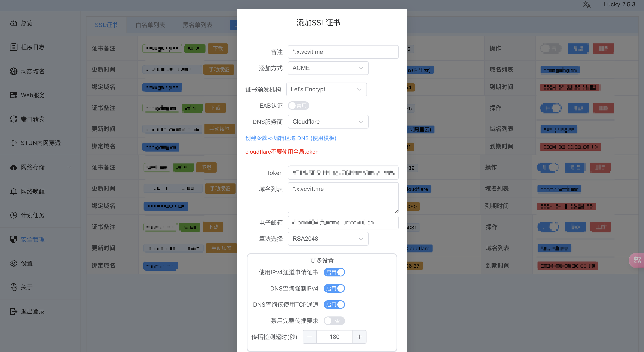
Task: Open the 总览 dashboard icon
Action: tap(13, 23)
